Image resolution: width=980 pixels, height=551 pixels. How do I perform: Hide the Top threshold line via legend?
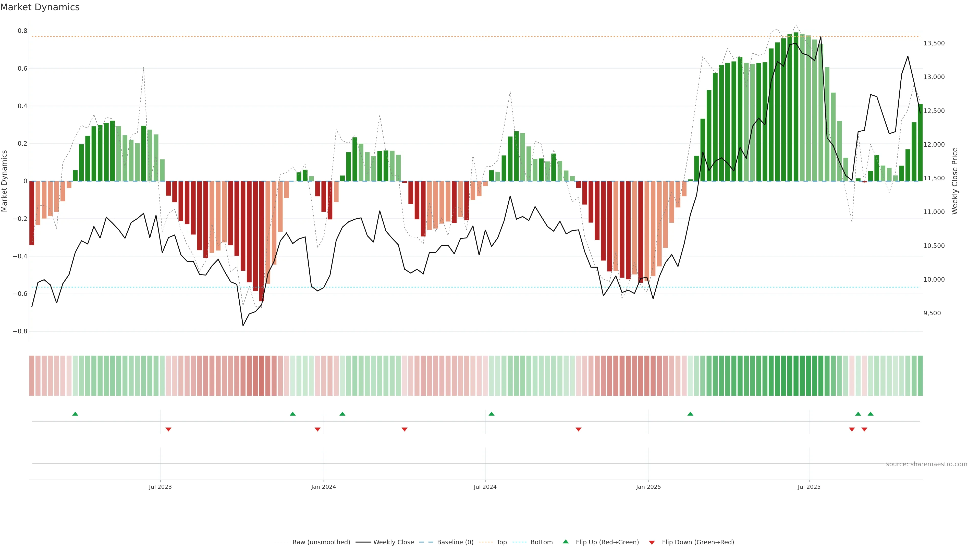(x=501, y=542)
